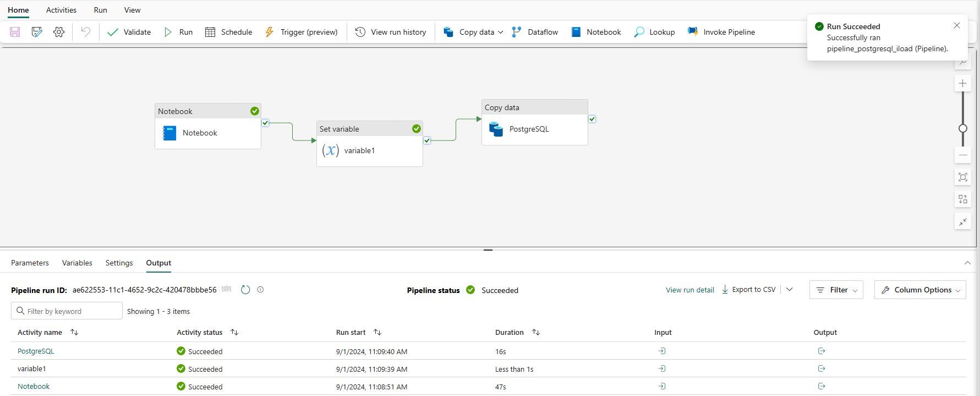Sort by Run start column

377,332
